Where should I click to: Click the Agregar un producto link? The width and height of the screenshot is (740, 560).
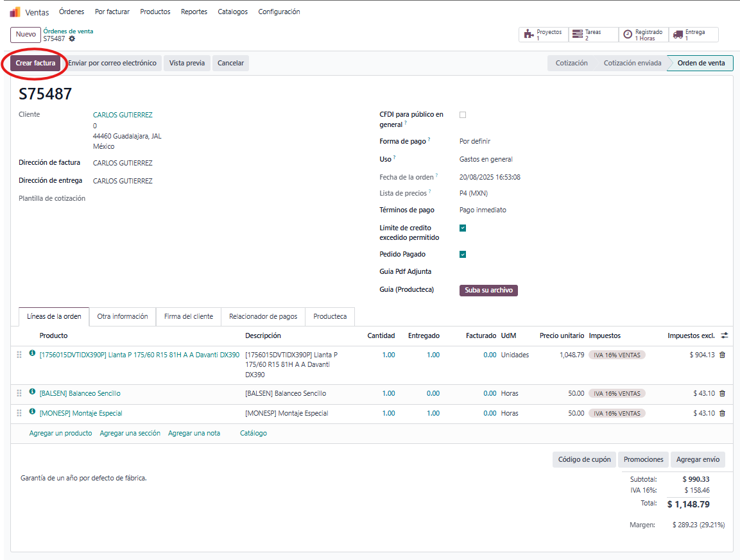(x=60, y=433)
